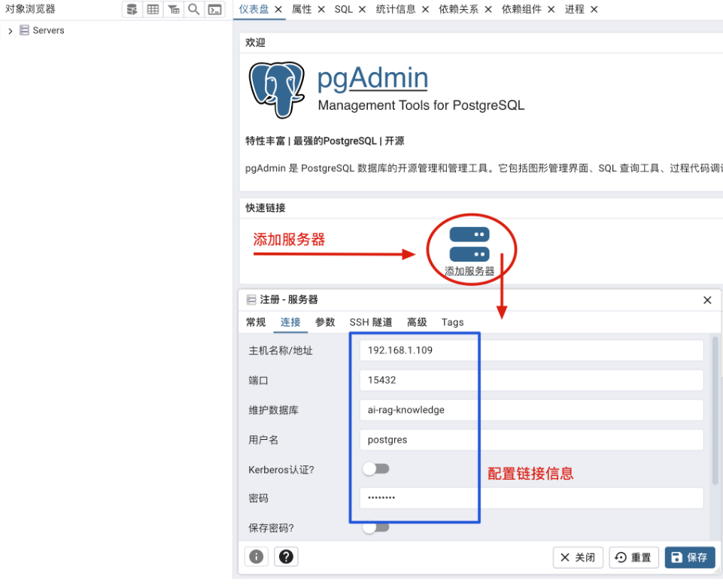Select the Servers tree row label
The image size is (723, 588).
click(x=48, y=30)
